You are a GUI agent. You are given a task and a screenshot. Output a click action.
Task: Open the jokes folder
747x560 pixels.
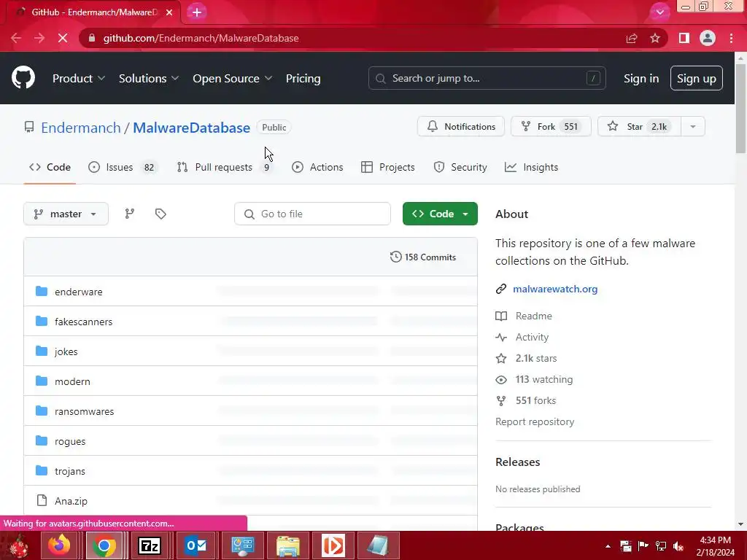tap(66, 352)
